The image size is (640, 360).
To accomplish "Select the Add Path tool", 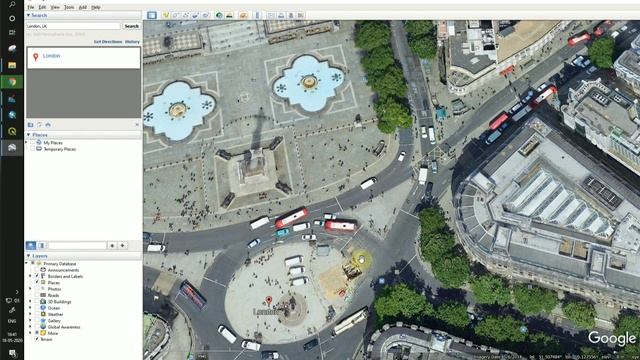I will click(186, 15).
